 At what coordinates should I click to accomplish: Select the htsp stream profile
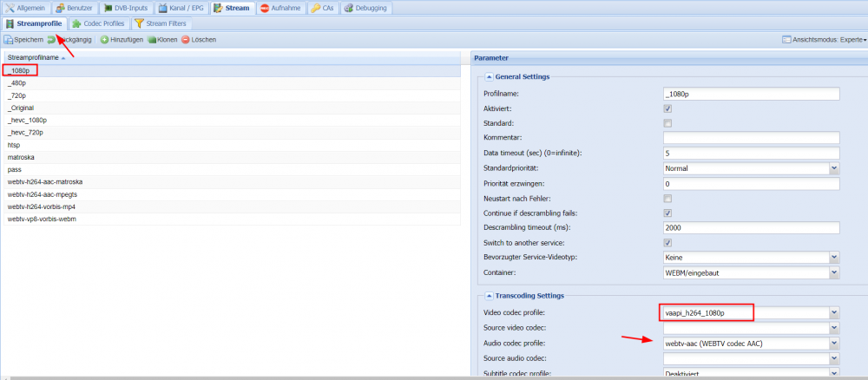click(232, 145)
